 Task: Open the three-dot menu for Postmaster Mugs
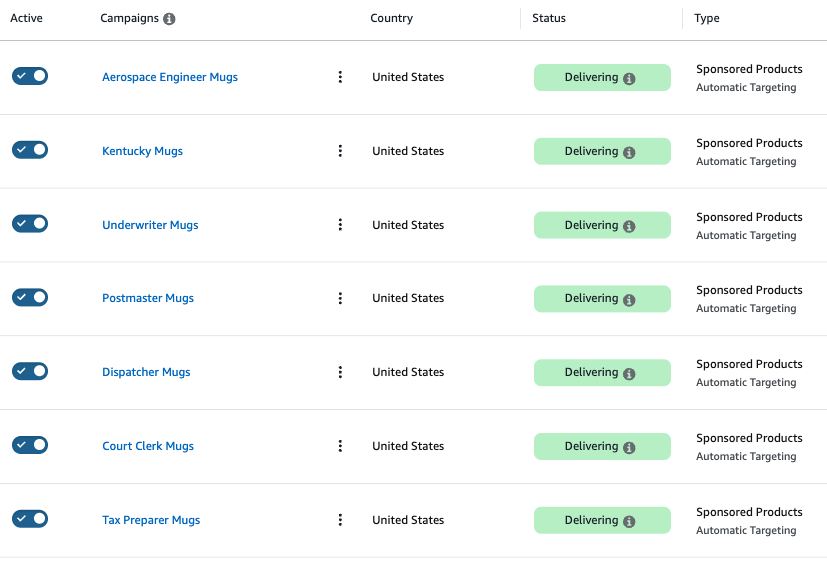pyautogui.click(x=340, y=298)
